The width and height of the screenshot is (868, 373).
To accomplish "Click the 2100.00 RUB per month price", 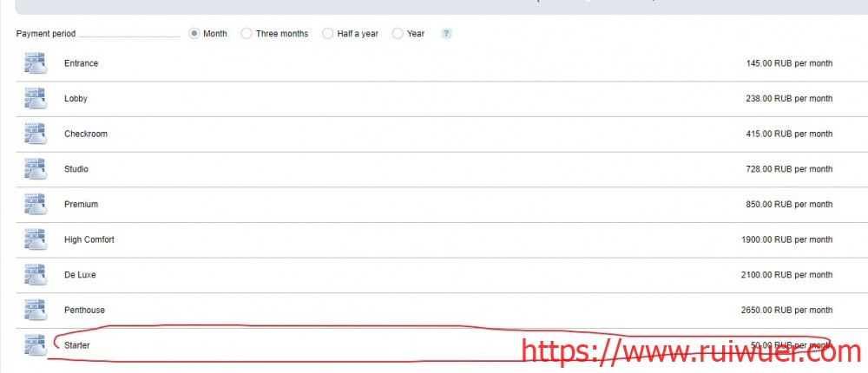I will [786, 275].
